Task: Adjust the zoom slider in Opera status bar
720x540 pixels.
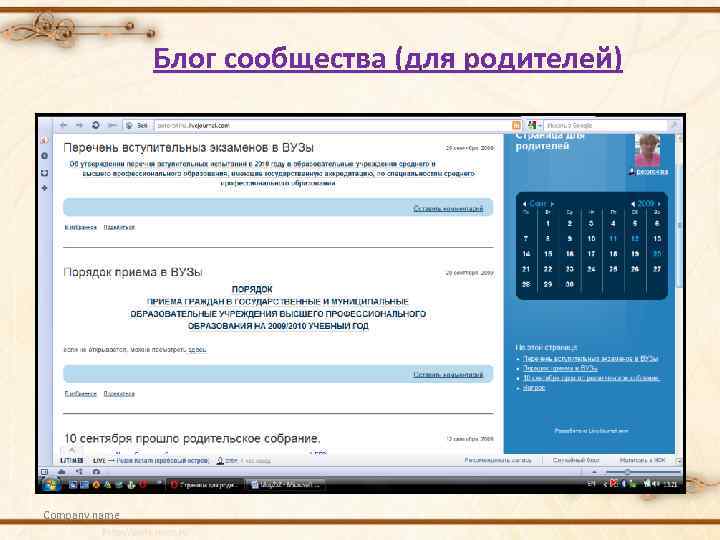Action: 643,472
